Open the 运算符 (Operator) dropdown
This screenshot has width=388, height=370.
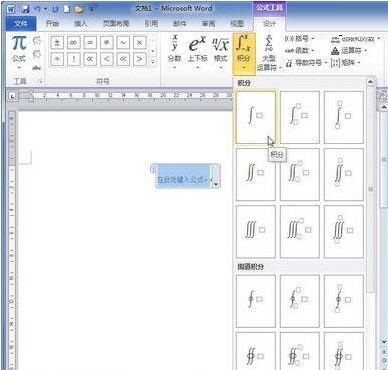click(x=349, y=51)
